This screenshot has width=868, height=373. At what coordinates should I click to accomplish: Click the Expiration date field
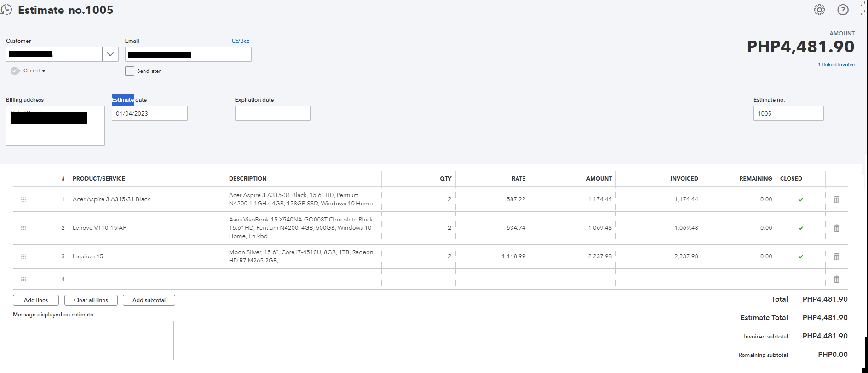click(273, 113)
